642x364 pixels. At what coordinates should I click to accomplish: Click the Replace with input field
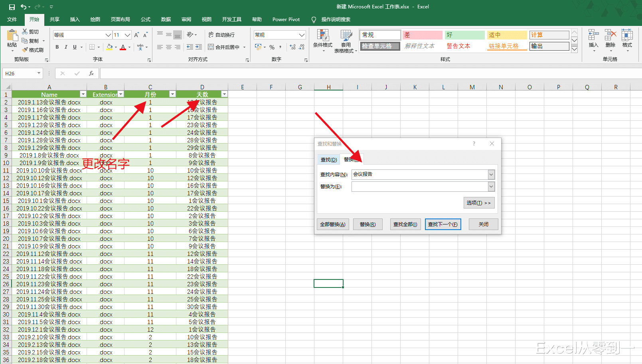pos(419,187)
